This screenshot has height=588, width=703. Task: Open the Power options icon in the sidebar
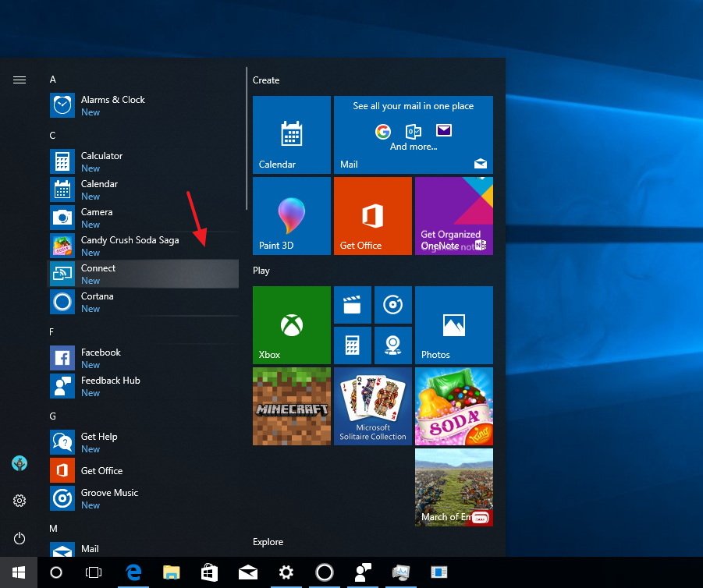pos(19,538)
